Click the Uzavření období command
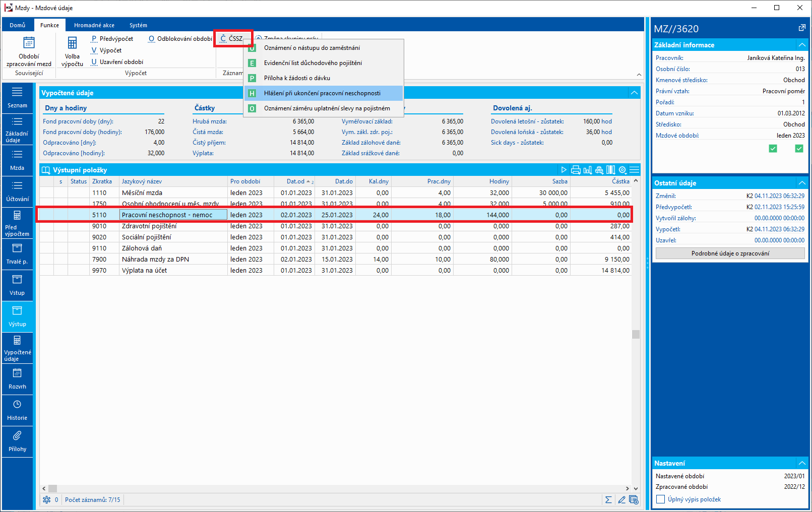812x512 pixels. [x=121, y=62]
